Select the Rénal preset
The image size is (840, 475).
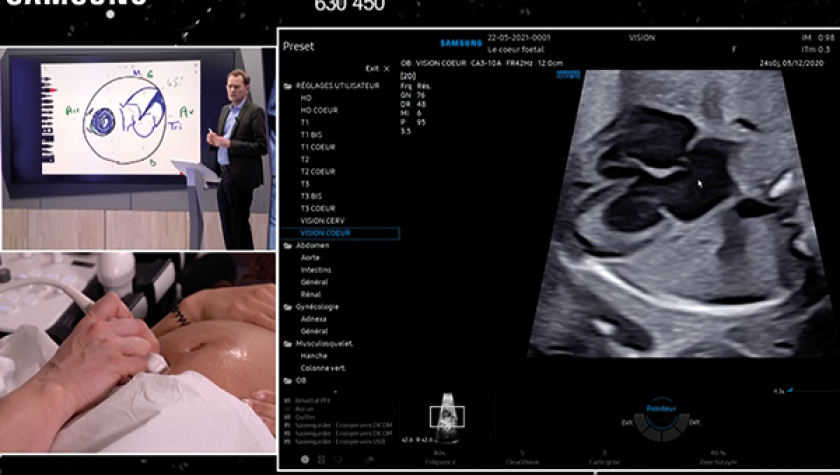tap(311, 295)
